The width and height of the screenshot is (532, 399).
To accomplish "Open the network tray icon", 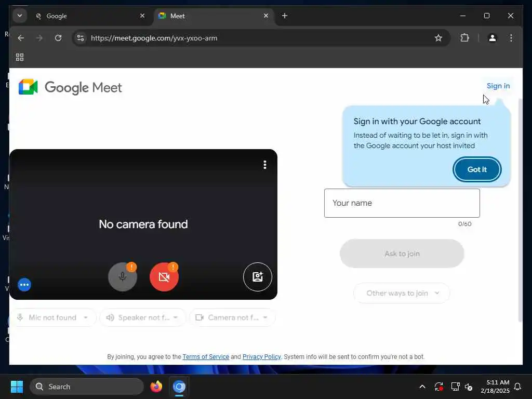I will coord(455,387).
